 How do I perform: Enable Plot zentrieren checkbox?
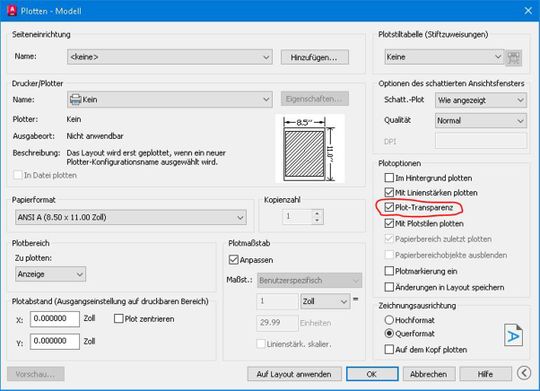click(118, 319)
